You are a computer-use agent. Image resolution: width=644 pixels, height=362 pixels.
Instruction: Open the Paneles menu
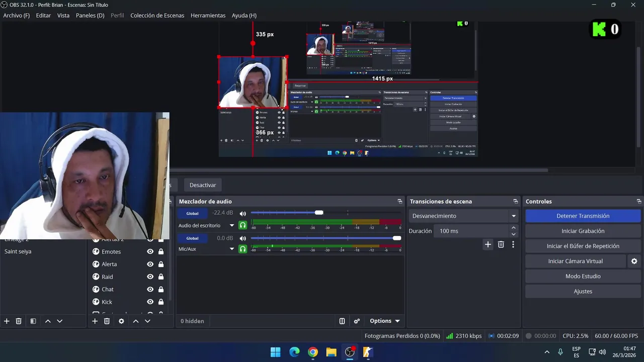(90, 16)
